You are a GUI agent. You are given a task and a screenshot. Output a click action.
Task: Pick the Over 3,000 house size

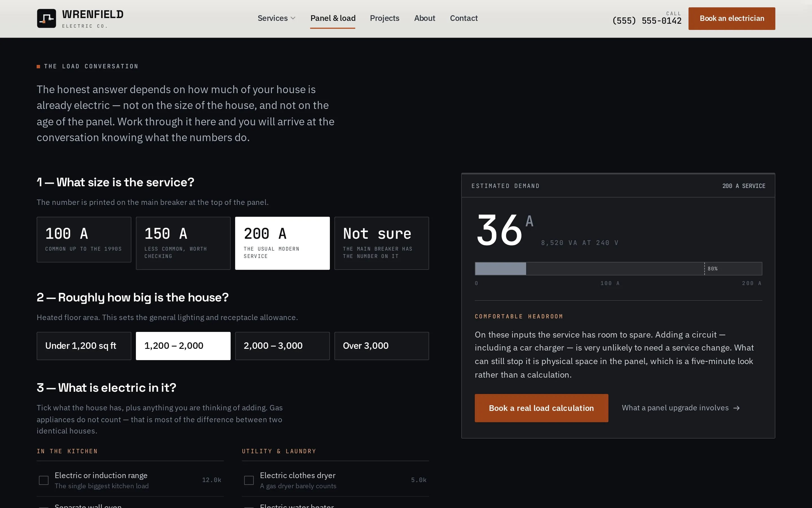click(381, 346)
